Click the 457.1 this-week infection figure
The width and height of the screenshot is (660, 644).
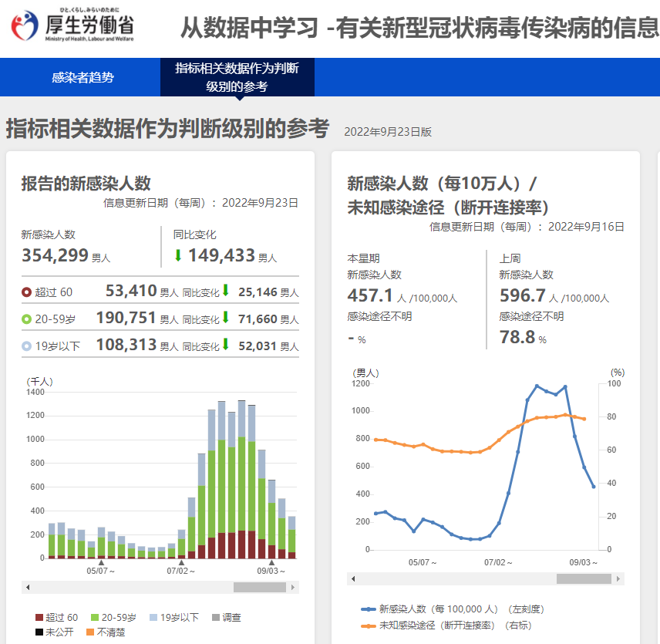[370, 295]
